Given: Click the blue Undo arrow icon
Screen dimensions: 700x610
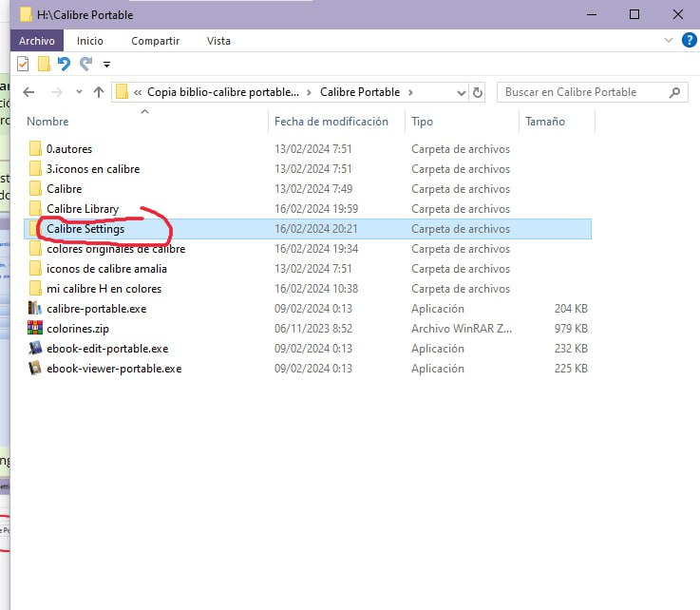Looking at the screenshot, I should point(64,65).
